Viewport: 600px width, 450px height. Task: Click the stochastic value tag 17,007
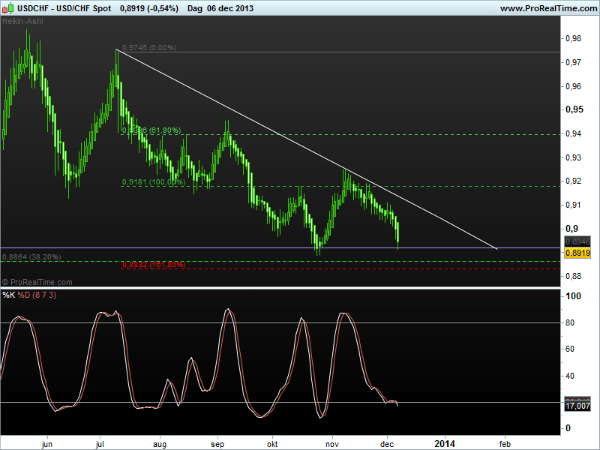tap(577, 406)
